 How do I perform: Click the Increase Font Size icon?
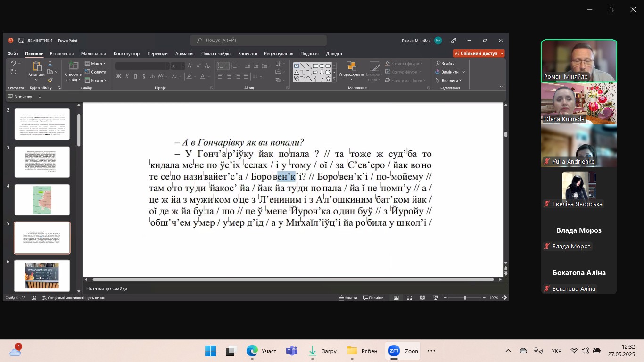tap(190, 66)
